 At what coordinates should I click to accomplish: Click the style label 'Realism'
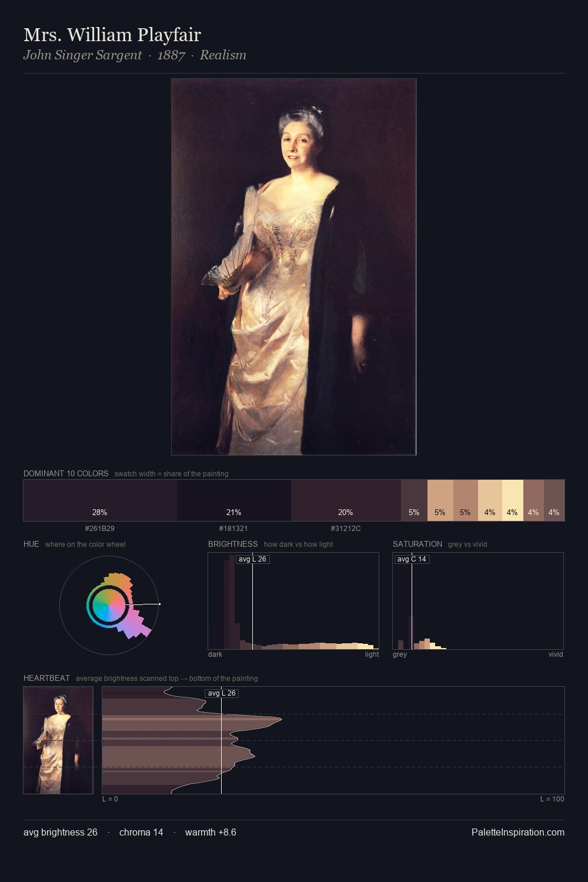pyautogui.click(x=223, y=55)
